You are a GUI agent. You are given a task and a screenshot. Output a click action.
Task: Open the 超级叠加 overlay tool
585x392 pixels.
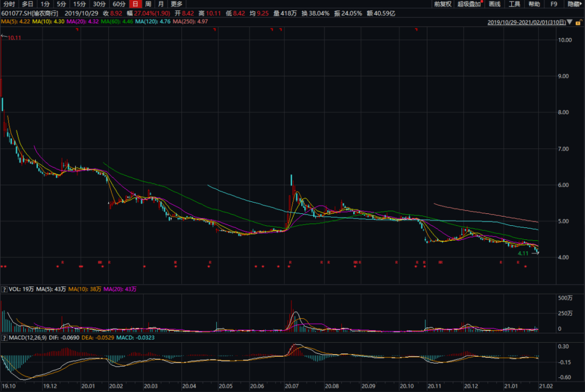point(469,4)
